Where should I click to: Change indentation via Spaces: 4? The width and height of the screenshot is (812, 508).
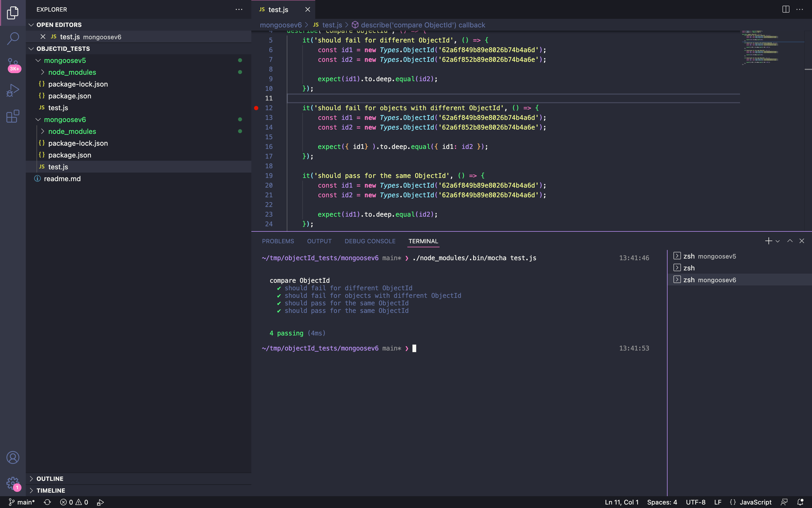tap(662, 502)
